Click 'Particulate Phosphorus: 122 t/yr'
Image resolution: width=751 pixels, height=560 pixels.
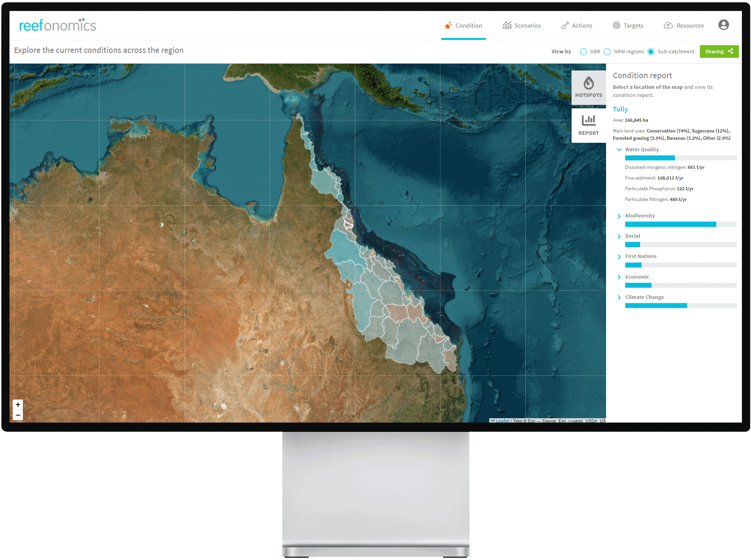point(659,189)
